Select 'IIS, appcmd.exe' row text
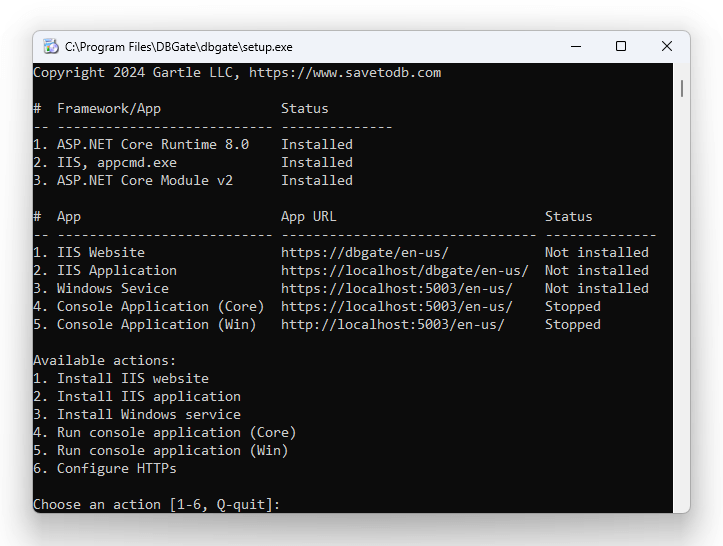This screenshot has width=723, height=546. tap(117, 162)
